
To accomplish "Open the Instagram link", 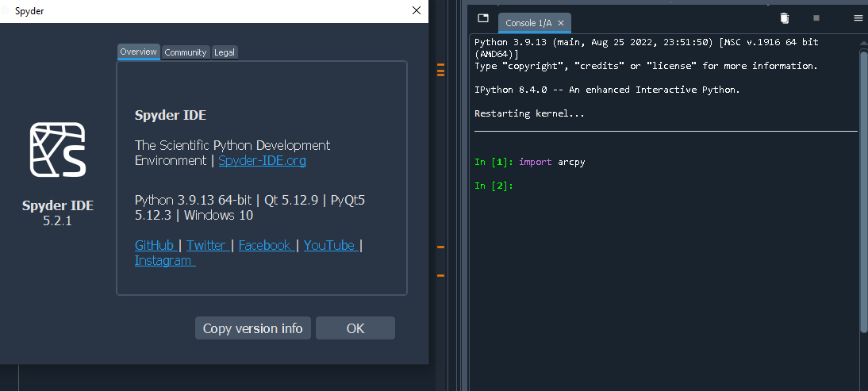I will (x=163, y=260).
